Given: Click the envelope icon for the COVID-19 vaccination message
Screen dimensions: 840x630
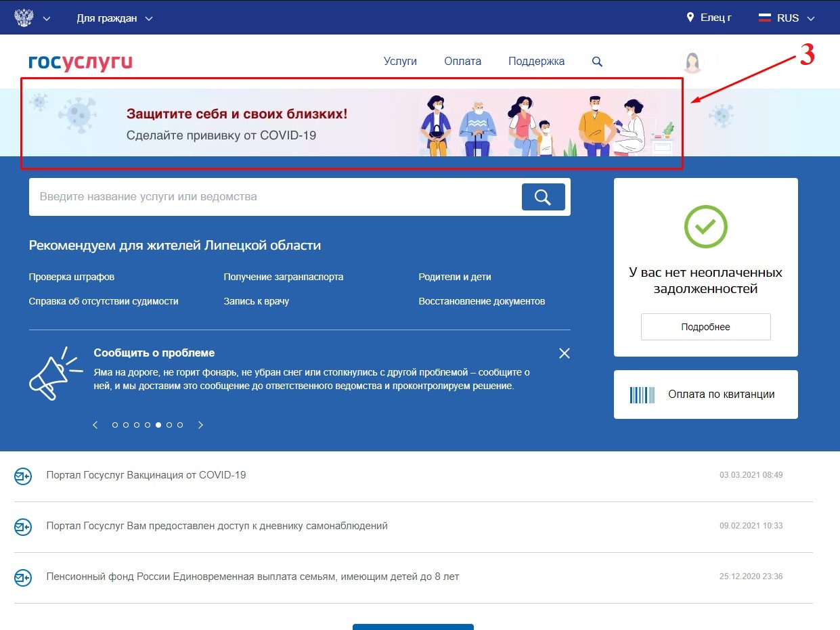Looking at the screenshot, I should tap(23, 476).
